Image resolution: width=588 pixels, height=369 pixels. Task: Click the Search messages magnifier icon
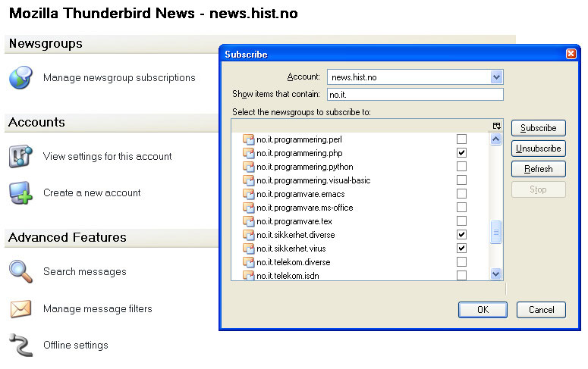pos(20,271)
